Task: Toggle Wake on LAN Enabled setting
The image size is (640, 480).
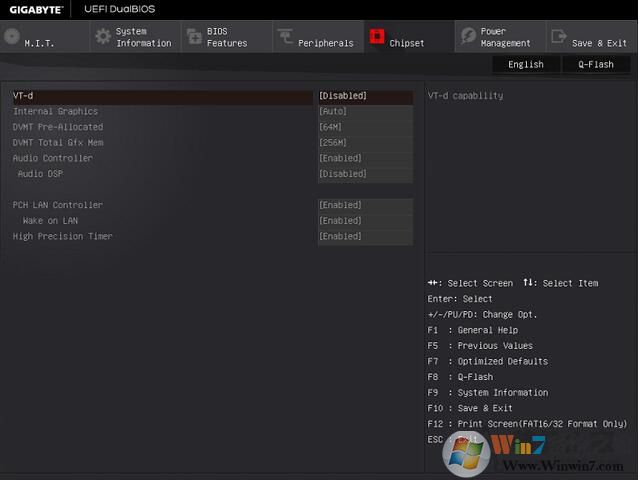Action: [x=364, y=221]
